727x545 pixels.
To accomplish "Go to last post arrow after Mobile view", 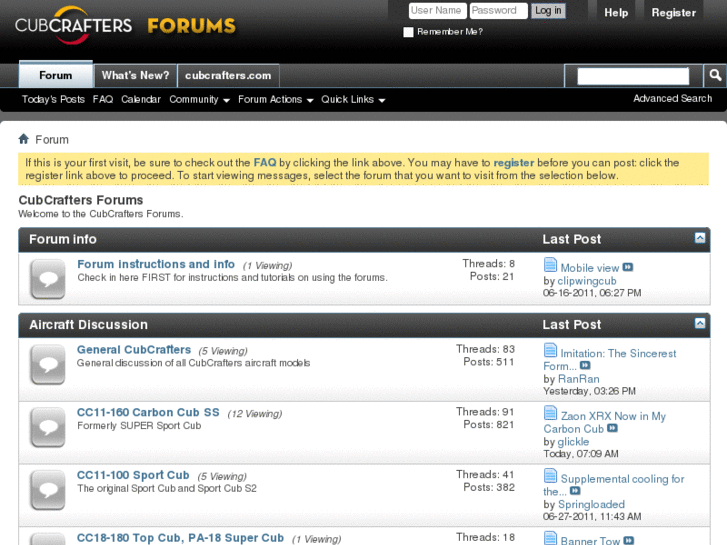I will pos(628,267).
